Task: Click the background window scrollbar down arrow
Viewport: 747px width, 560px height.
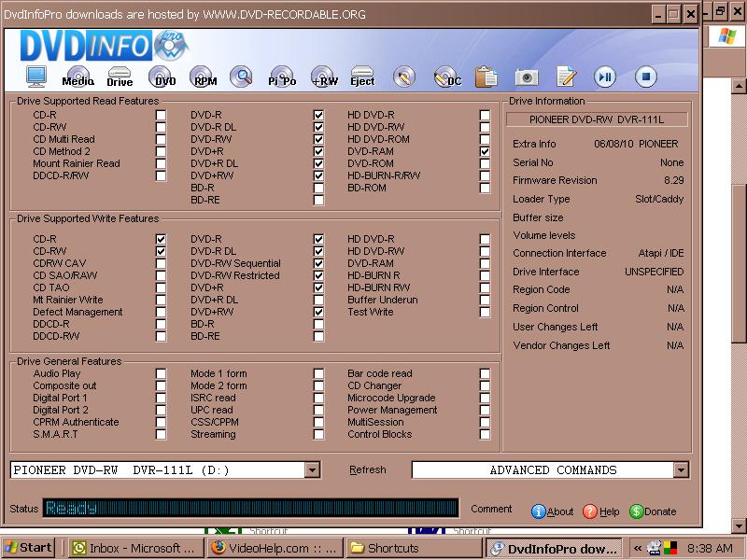Action: point(739,525)
